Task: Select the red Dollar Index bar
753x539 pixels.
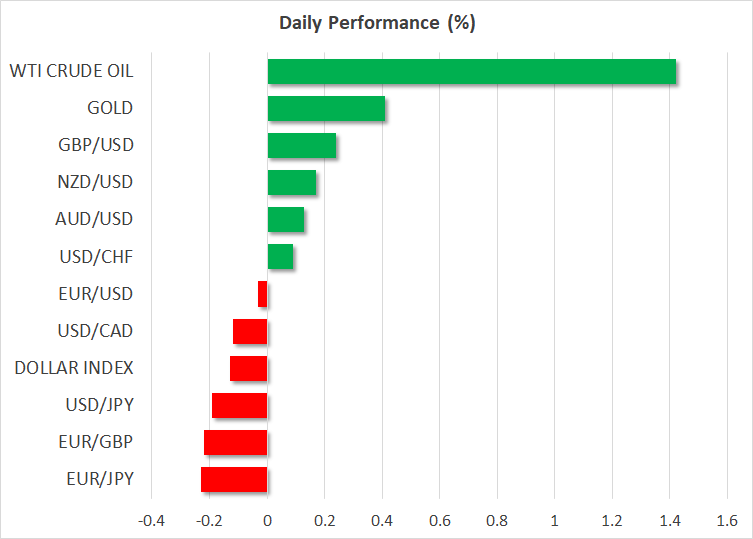Action: (x=249, y=368)
